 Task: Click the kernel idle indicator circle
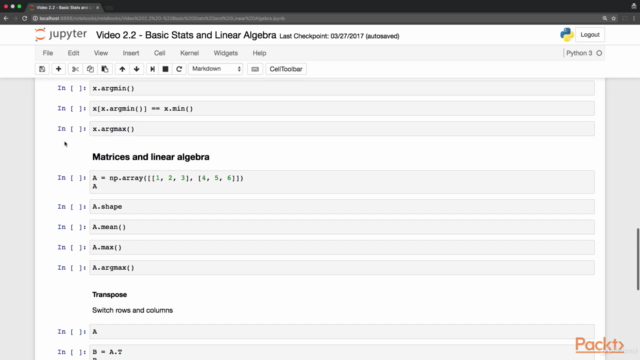599,53
